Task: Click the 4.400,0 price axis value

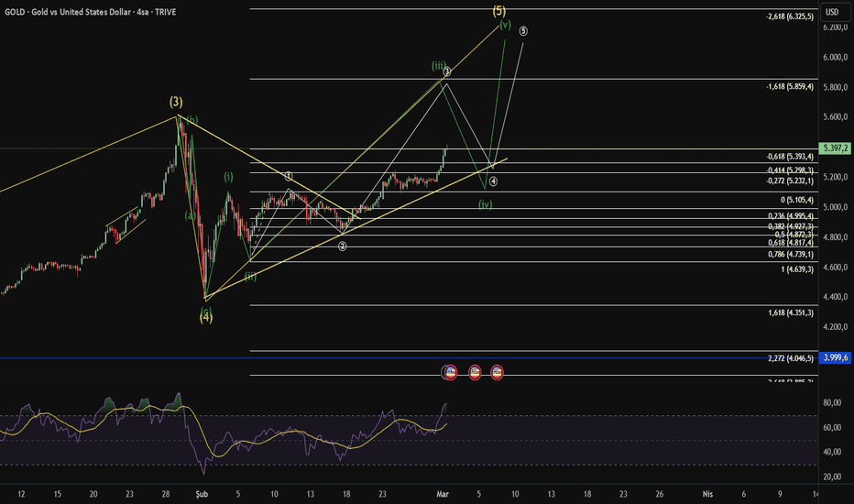Action: (836, 297)
